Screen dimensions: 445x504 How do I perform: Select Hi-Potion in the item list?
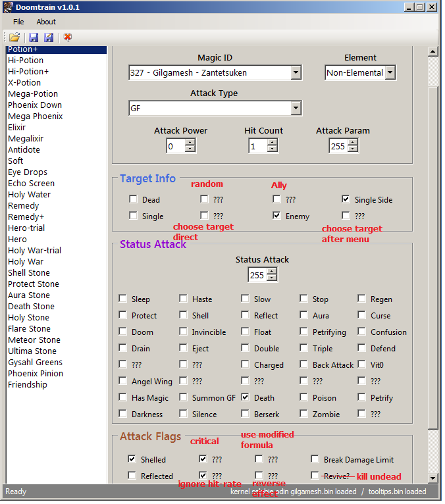(57, 60)
